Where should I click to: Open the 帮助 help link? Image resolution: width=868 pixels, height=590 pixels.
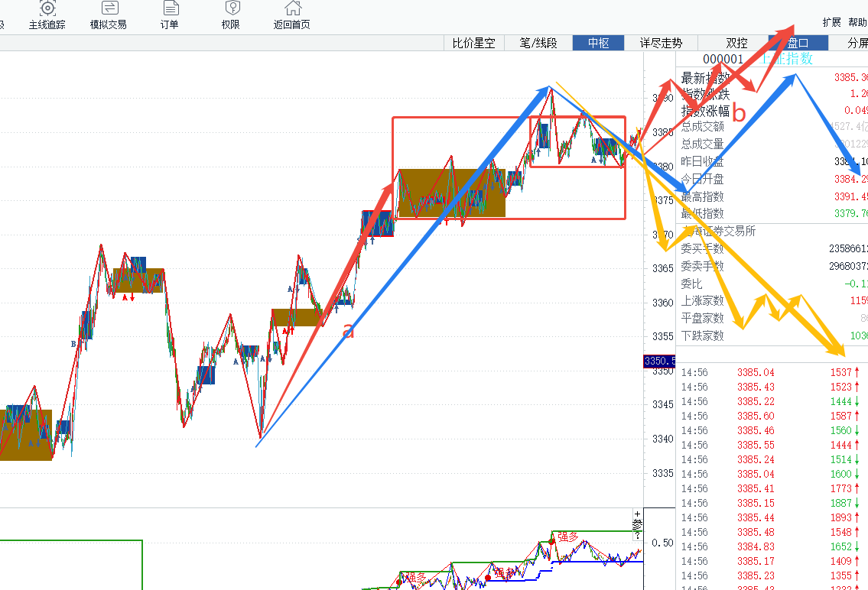point(857,22)
